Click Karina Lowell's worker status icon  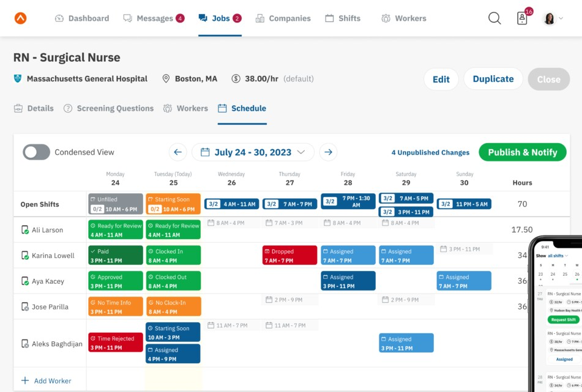coord(25,256)
